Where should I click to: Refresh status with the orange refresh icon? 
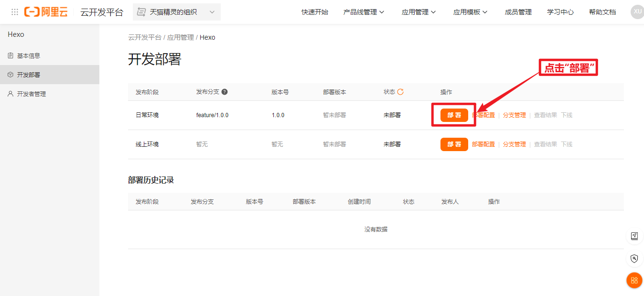[400, 92]
